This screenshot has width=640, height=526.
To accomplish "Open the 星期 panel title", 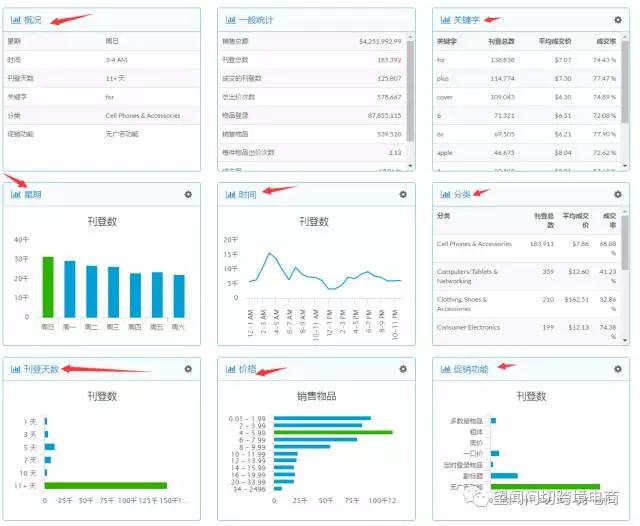I will pos(33,194).
